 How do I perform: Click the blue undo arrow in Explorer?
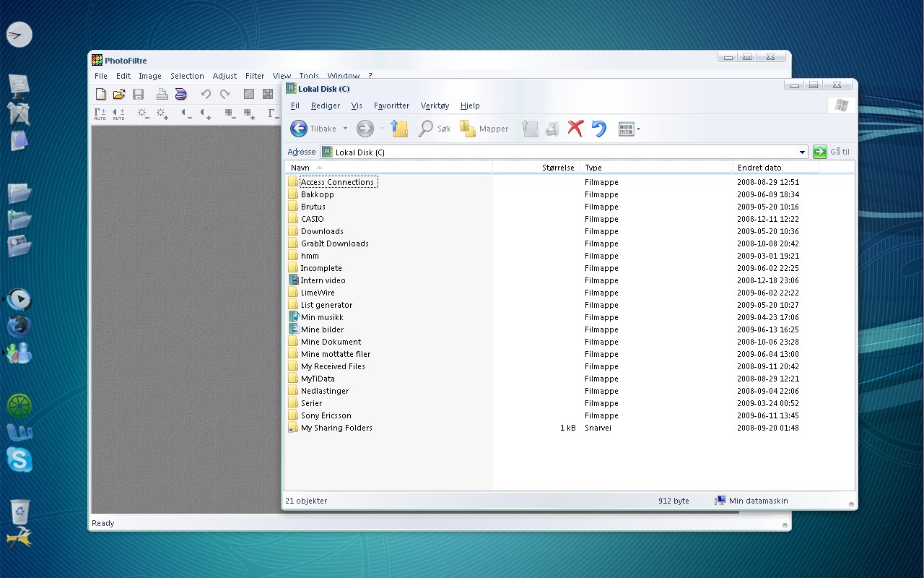(598, 129)
